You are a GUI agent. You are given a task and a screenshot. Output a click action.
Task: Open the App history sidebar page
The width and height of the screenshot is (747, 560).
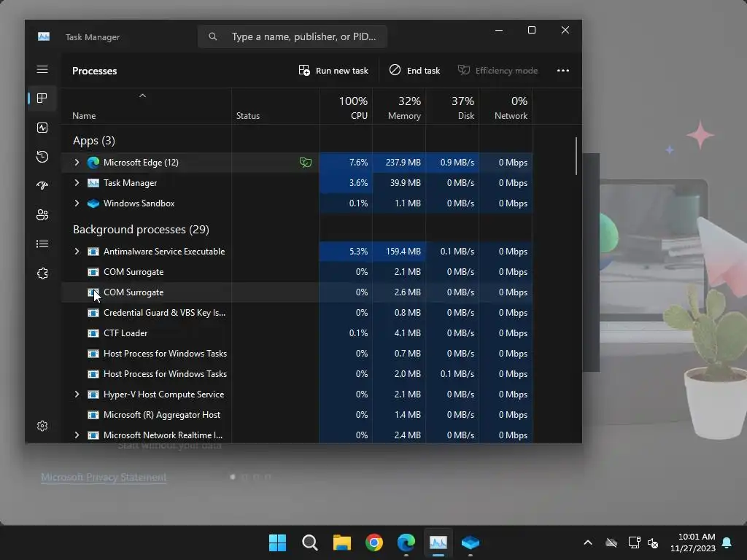(42, 157)
